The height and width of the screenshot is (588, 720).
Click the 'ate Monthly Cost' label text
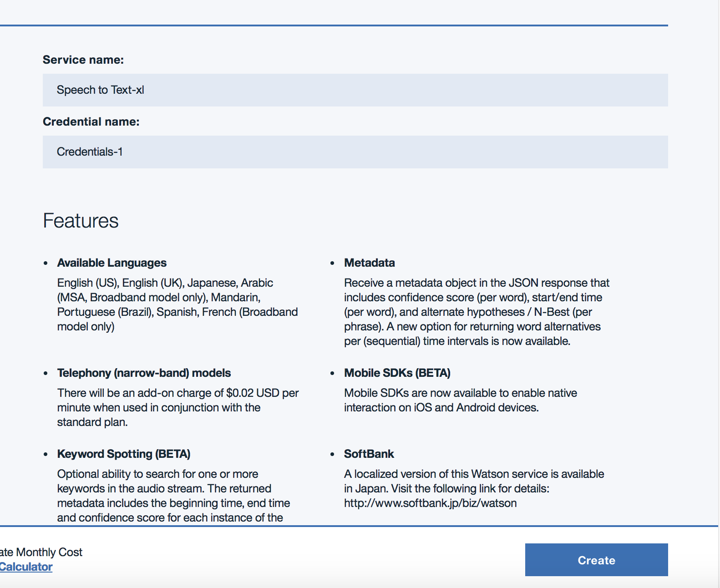coord(41,552)
